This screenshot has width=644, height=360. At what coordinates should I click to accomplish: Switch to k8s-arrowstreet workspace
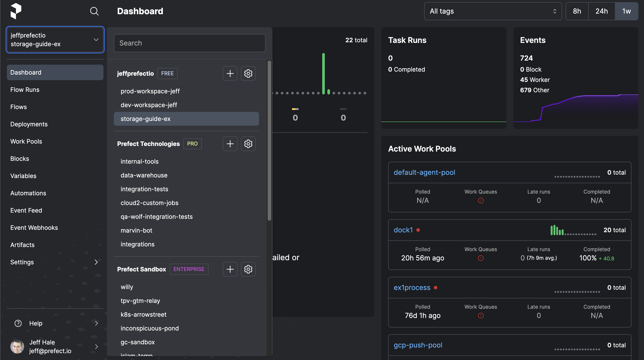(x=186, y=315)
